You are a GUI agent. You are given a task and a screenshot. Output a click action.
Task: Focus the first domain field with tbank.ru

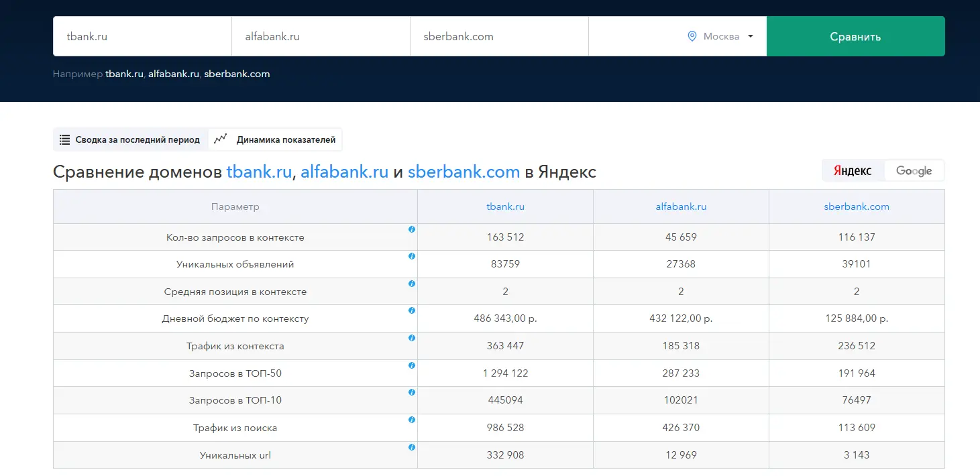click(142, 36)
